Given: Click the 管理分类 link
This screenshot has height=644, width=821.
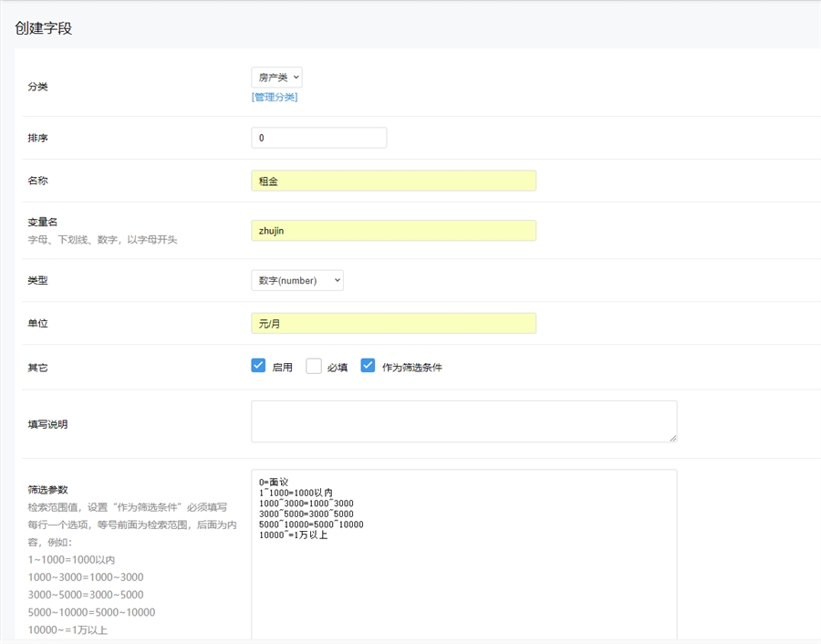Looking at the screenshot, I should point(275,97).
